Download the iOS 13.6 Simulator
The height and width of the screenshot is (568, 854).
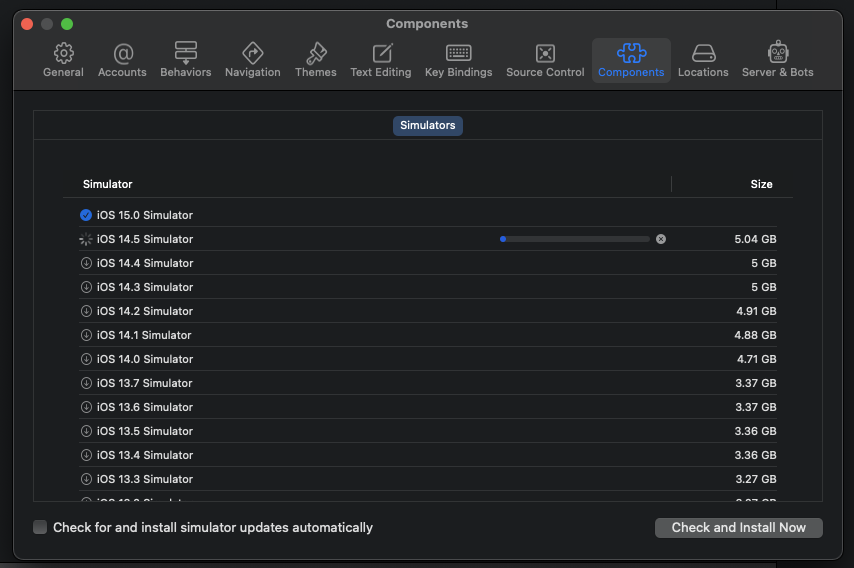click(x=86, y=407)
